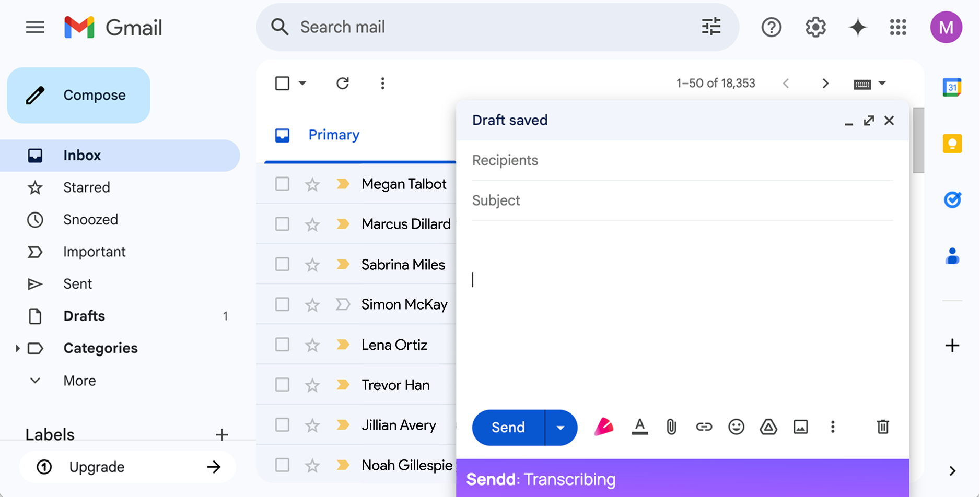Toggle importance marker on Simon McKay
Screen dimensions: 980x497
point(343,304)
